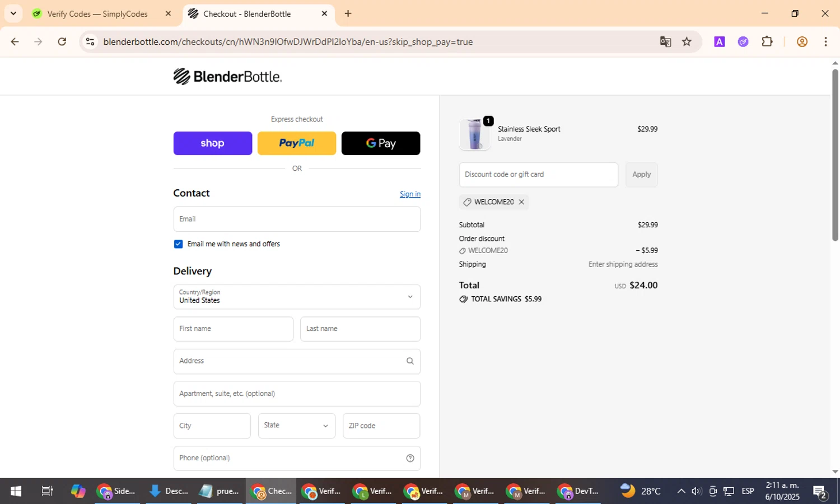Viewport: 840px width, 504px height.
Task: Choose Google Pay express checkout
Action: coord(381,143)
